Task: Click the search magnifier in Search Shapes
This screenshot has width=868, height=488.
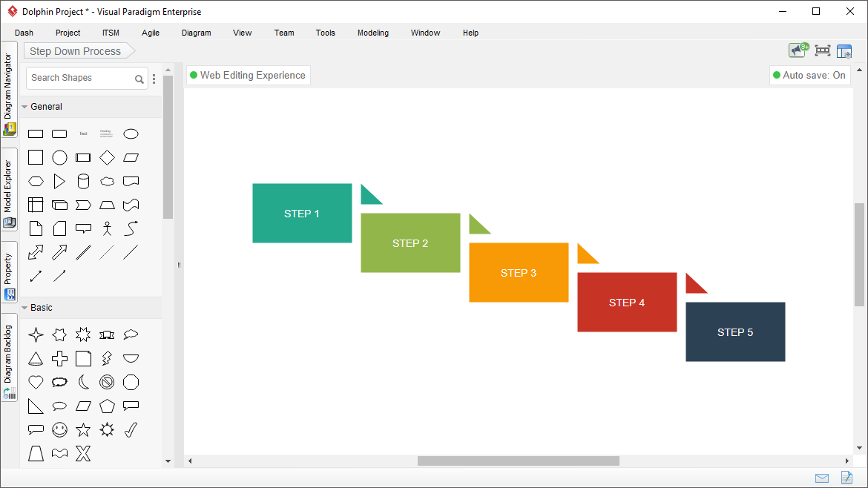Action: 139,79
